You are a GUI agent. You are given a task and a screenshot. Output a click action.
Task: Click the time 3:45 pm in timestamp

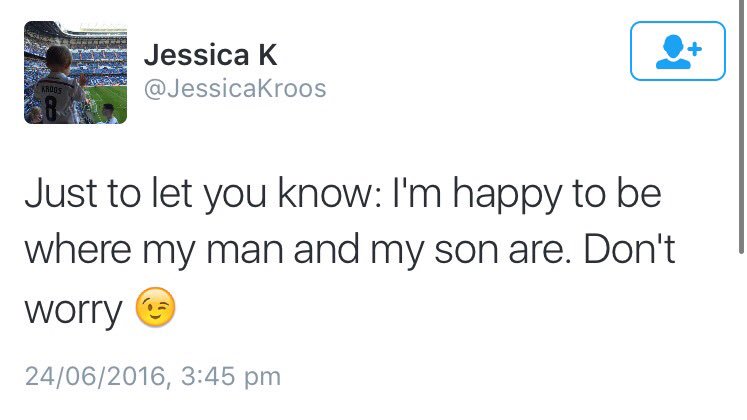(238, 376)
